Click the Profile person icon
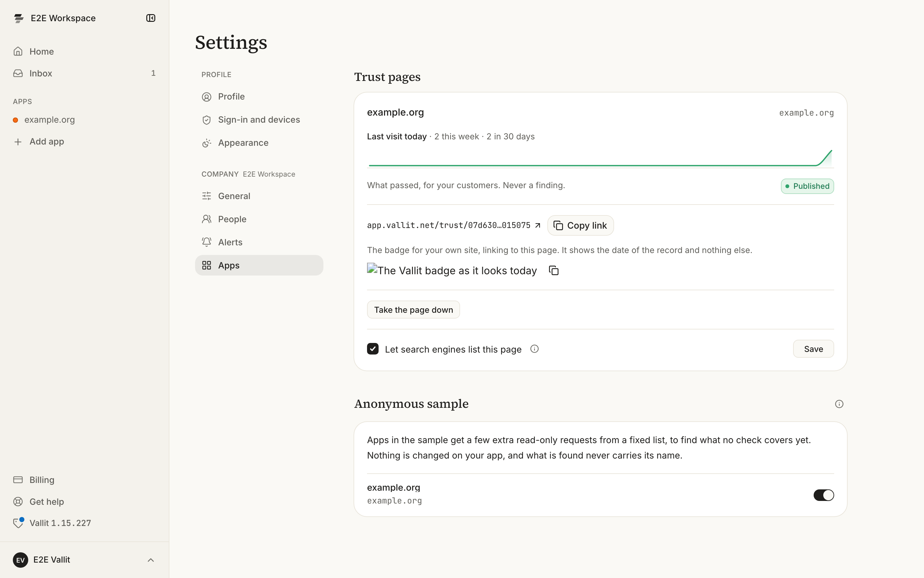Viewport: 924px width, 578px height. click(x=207, y=97)
